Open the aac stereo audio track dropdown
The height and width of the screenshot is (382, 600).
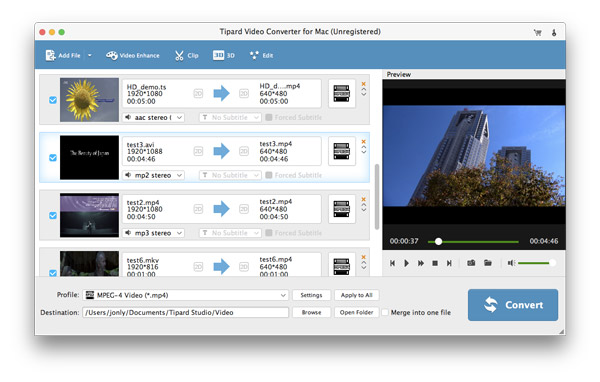point(153,117)
